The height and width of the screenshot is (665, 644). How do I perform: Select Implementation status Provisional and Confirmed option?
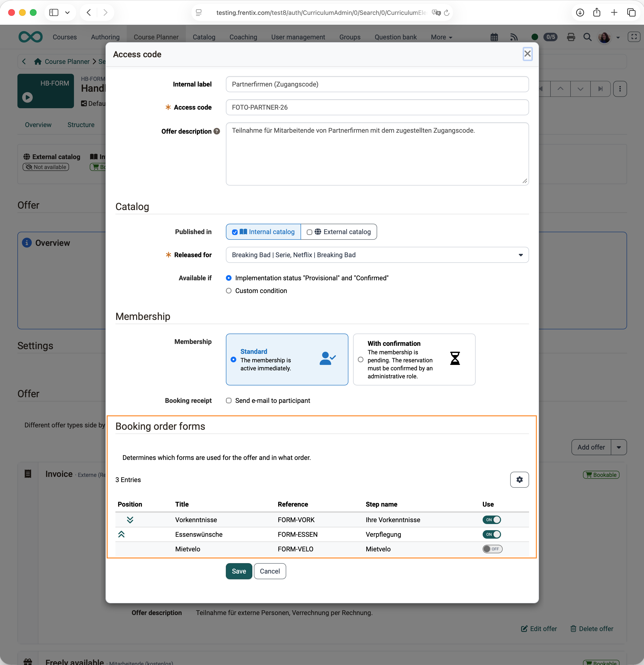coord(229,278)
